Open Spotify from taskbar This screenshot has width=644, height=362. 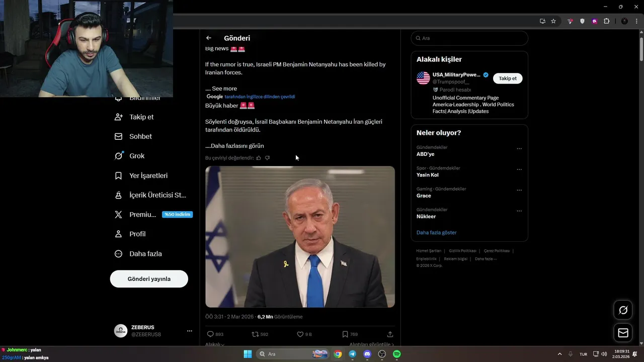[x=396, y=354]
